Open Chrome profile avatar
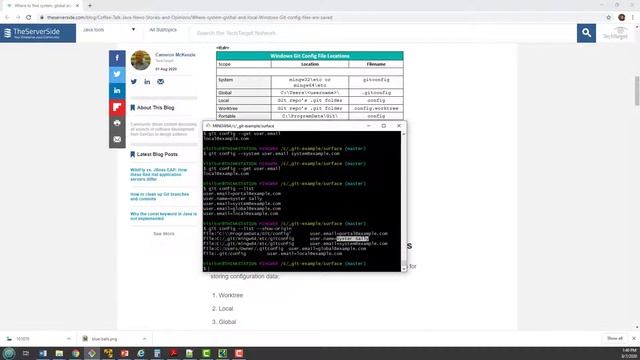Screen dimensions: 640x360 (622, 18)
